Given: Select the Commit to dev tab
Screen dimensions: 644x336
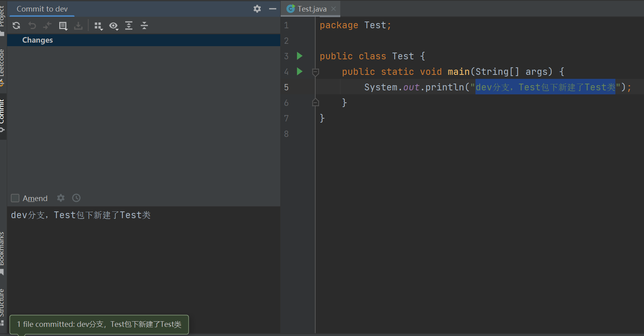Looking at the screenshot, I should tap(42, 9).
